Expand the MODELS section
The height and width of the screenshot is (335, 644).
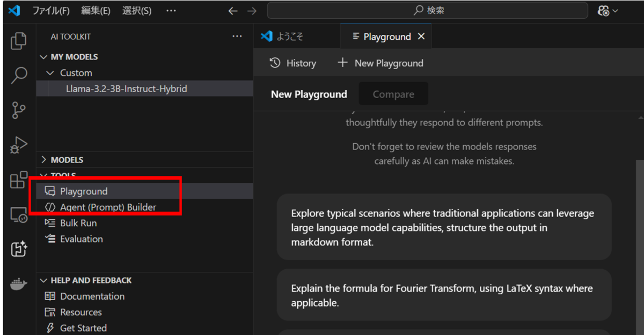click(x=44, y=160)
